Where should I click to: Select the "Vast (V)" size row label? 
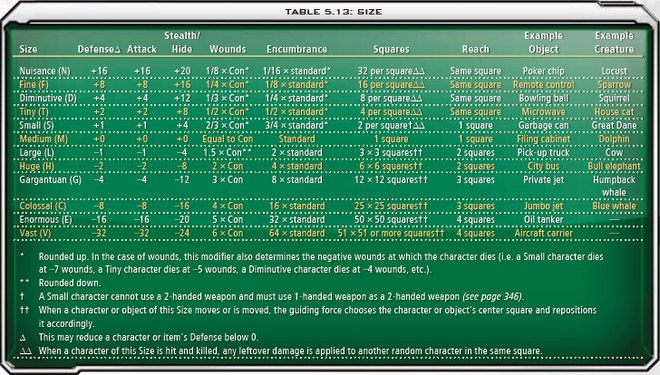[35, 233]
